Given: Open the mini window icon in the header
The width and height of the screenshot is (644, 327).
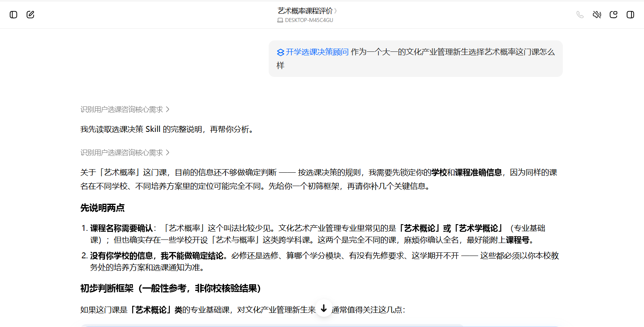Looking at the screenshot, I should pyautogui.click(x=613, y=15).
